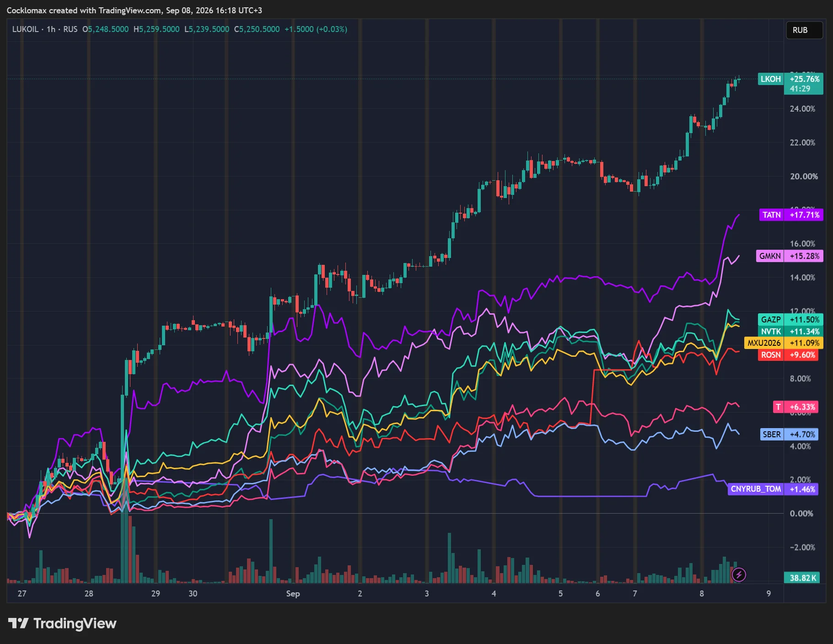The height and width of the screenshot is (644, 833).
Task: Click the close value C5,250.5000
Action: click(x=257, y=29)
